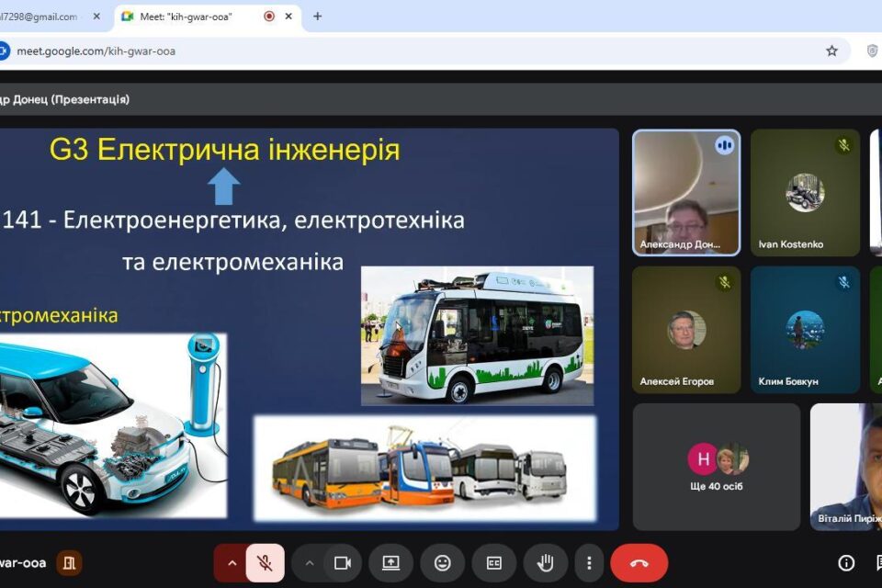Turn on closed captions
882x588 pixels.
(494, 562)
